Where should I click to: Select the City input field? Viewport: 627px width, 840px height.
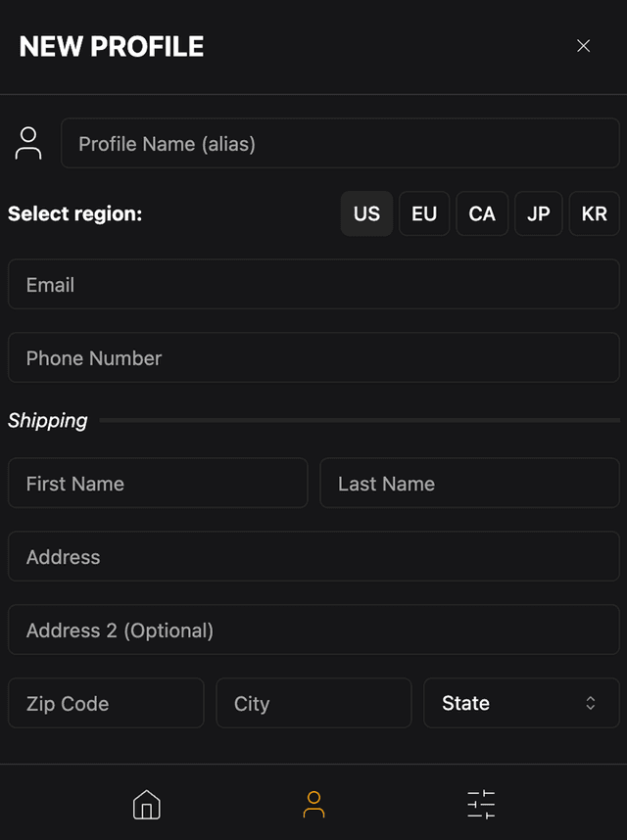313,703
